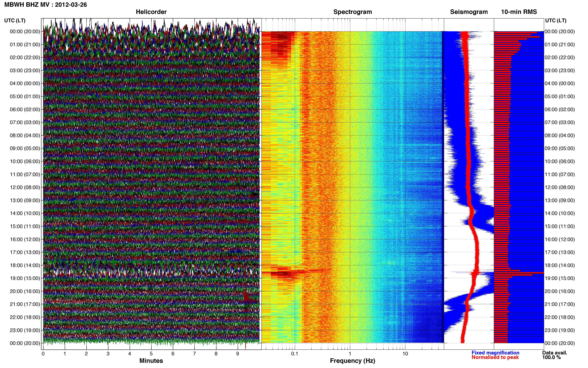This screenshot has width=588, height=368.
Task: Click '14:00 (10:00)' right of the RMS panel
Action: tap(560, 213)
